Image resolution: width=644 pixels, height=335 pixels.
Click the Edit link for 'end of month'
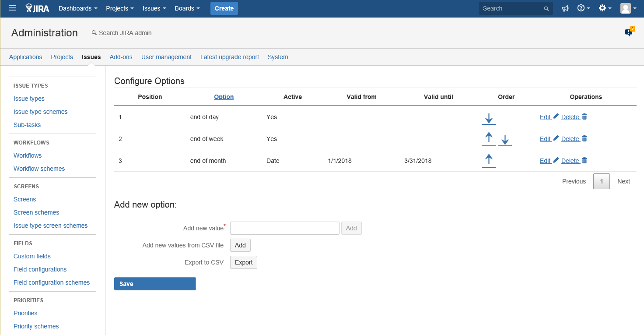click(x=545, y=161)
